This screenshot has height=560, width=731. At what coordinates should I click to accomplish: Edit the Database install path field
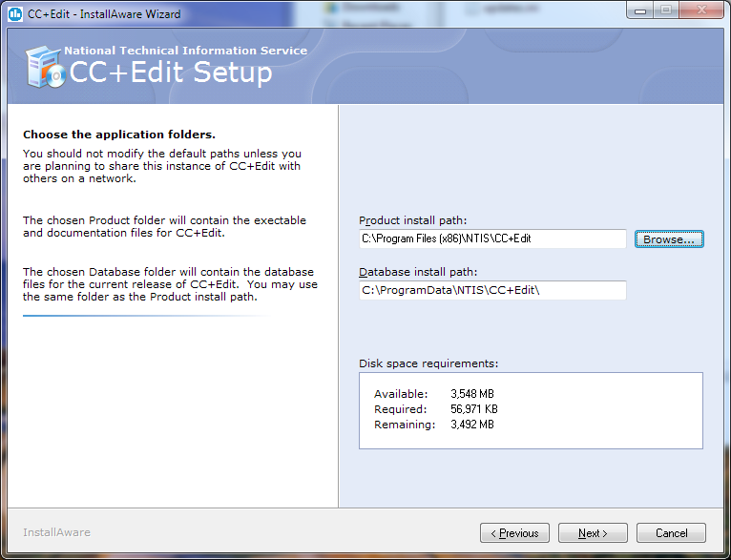pyautogui.click(x=492, y=290)
